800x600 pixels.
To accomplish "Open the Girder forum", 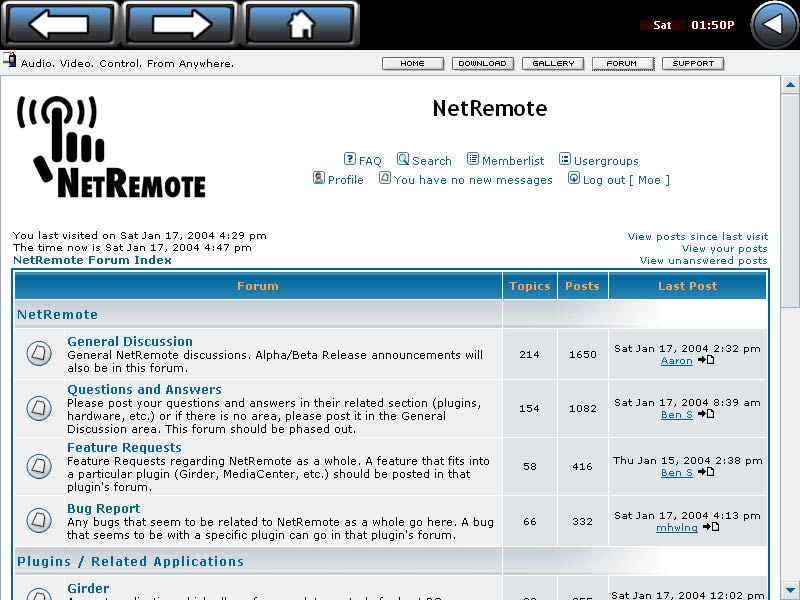I will point(88,588).
